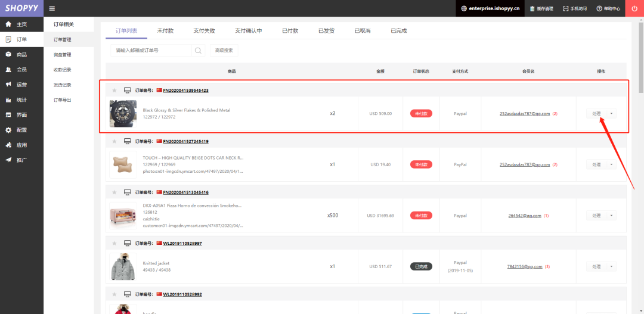
Task: Go to 主页 in the sidebar
Action: [x=22, y=24]
